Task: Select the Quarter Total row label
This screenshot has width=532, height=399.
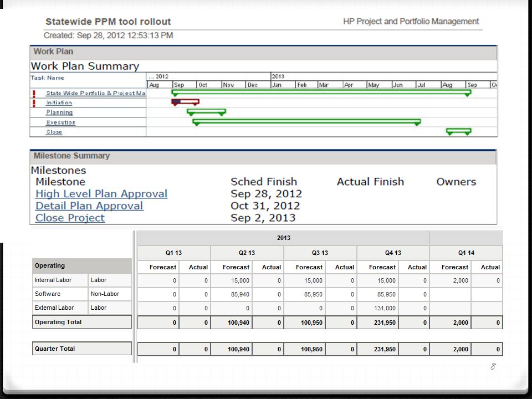Action: point(82,349)
